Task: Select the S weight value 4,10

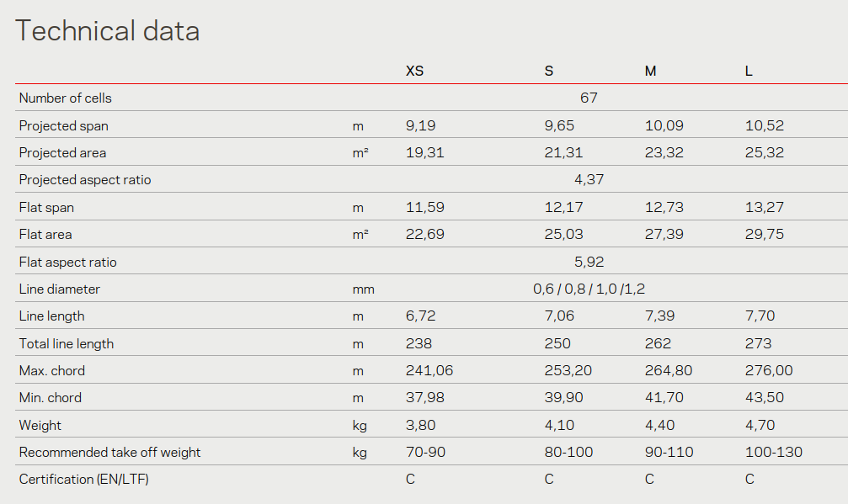Action: click(x=559, y=425)
